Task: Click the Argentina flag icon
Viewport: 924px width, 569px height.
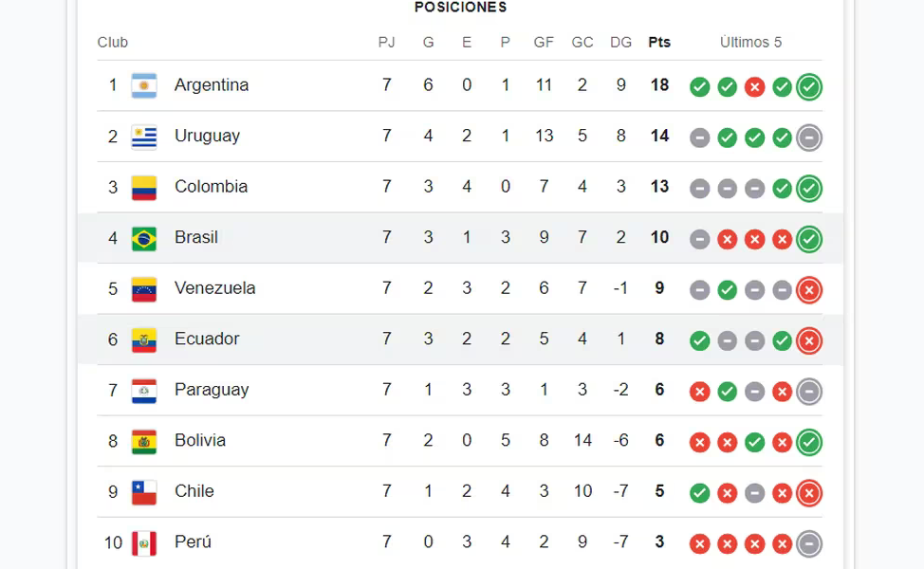Action: pyautogui.click(x=144, y=85)
